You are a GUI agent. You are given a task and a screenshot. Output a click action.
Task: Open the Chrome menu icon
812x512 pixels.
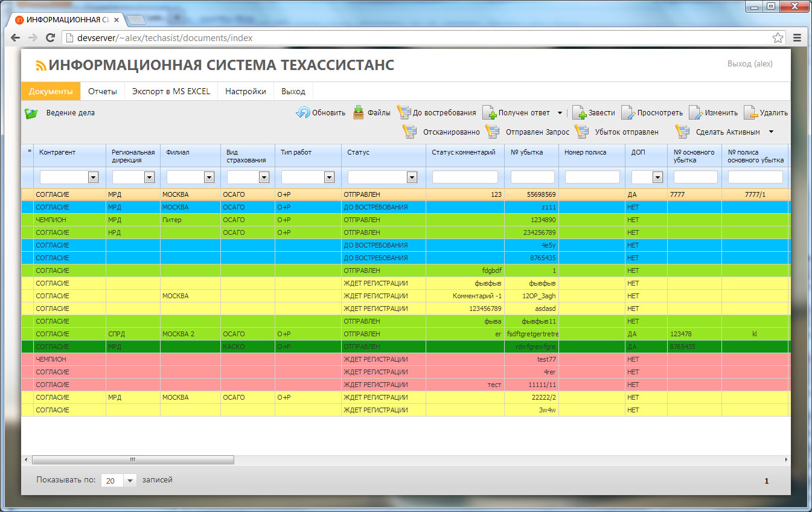[797, 37]
